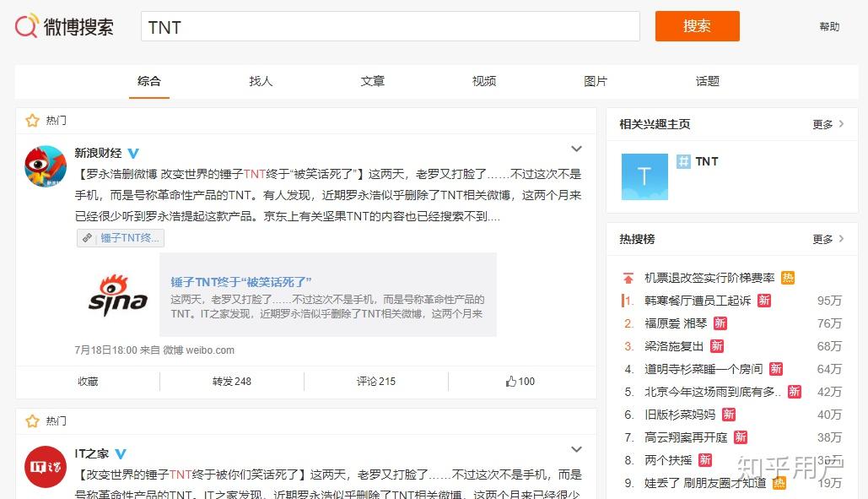Open the 帮助 help link
This screenshot has width=868, height=499.
[828, 26]
